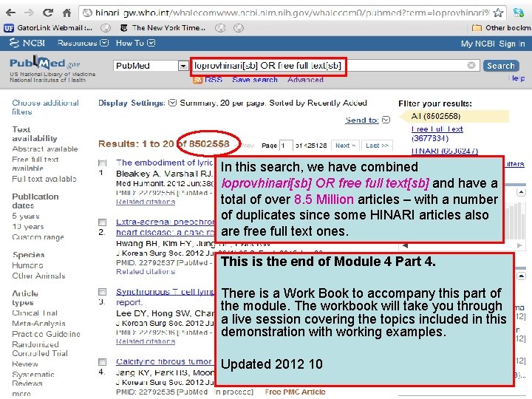The width and height of the screenshot is (532, 399).
Task: Tick checkbox for result 3
Action: click(x=102, y=292)
